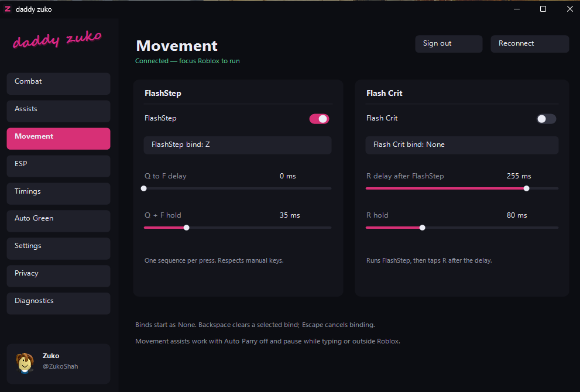
Task: Click the daddy zuko Z app icon
Action: (8, 9)
